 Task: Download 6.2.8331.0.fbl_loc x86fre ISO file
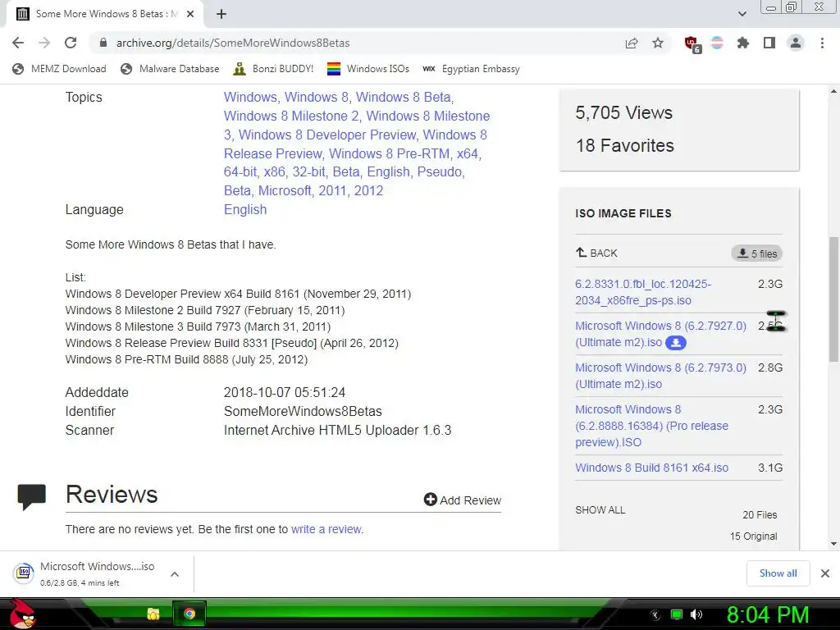(x=643, y=292)
